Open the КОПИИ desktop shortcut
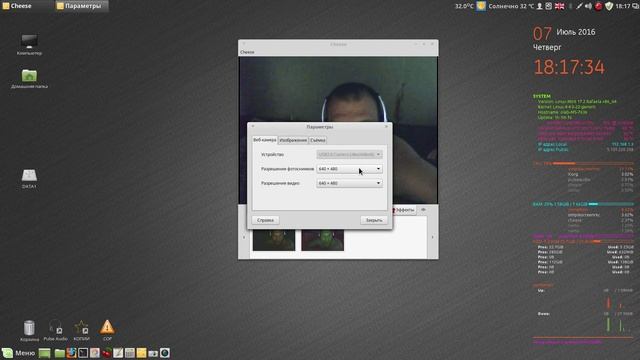Screen dimensions: 640x360 coord(82,331)
